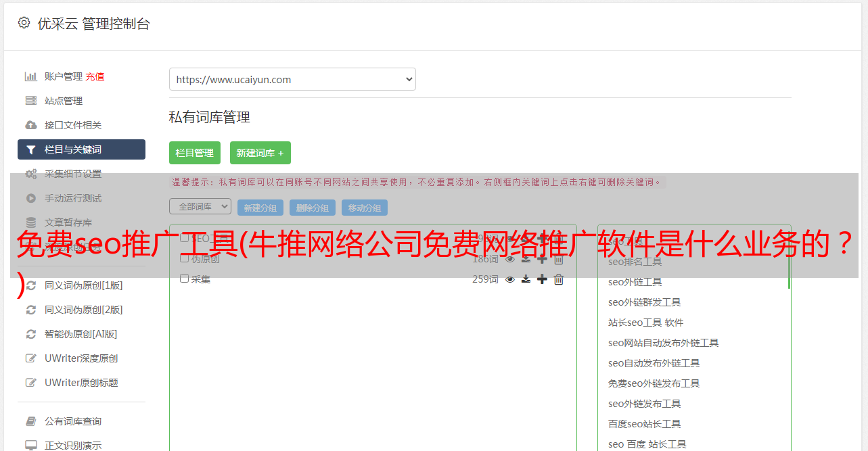Select keyword seo外链发布工具
Image resolution: width=868 pixels, height=451 pixels.
[x=645, y=404]
